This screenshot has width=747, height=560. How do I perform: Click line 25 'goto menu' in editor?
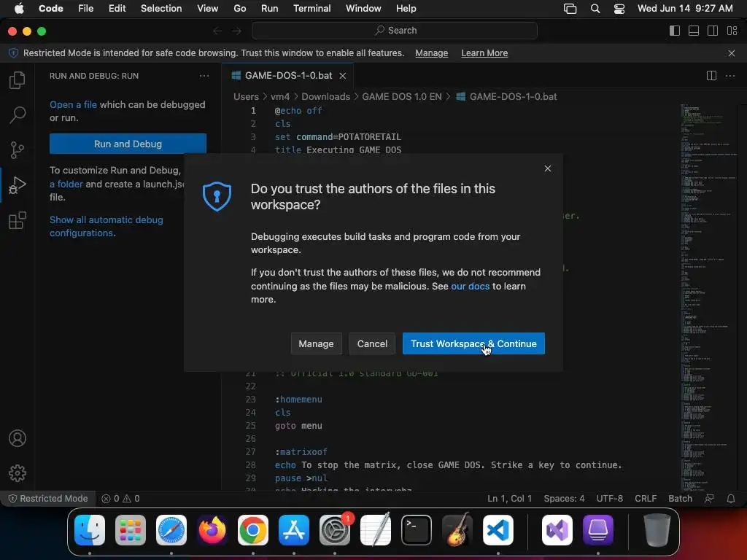point(298,426)
